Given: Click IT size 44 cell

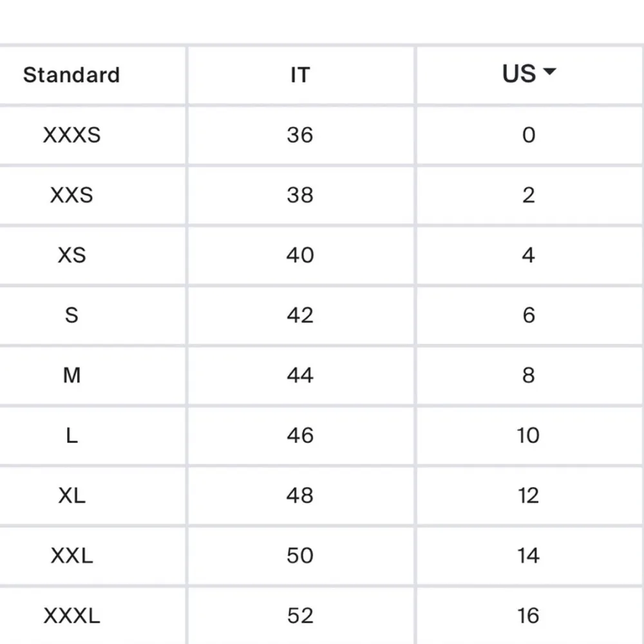Looking at the screenshot, I should click(x=300, y=375).
